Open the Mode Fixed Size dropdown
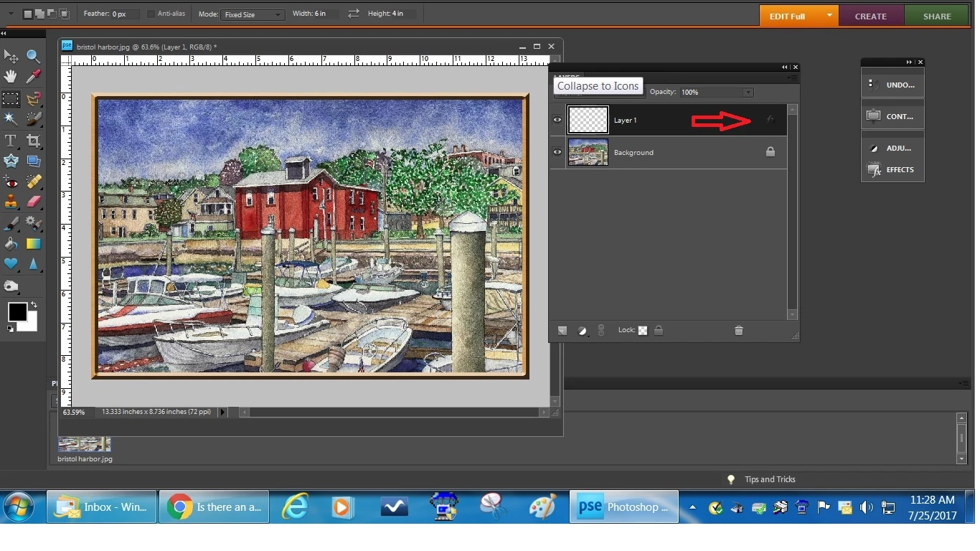980x551 pixels. click(253, 14)
